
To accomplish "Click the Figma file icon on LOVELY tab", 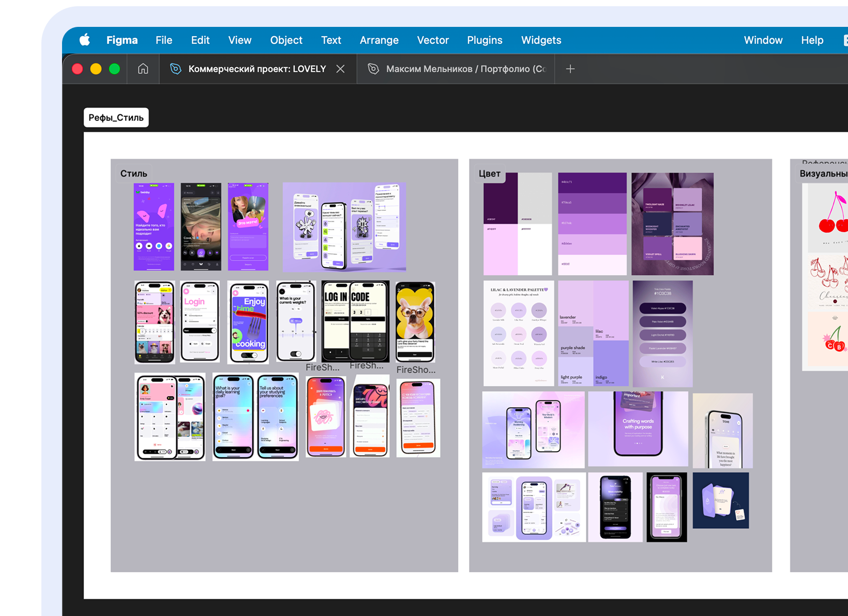I will click(176, 69).
